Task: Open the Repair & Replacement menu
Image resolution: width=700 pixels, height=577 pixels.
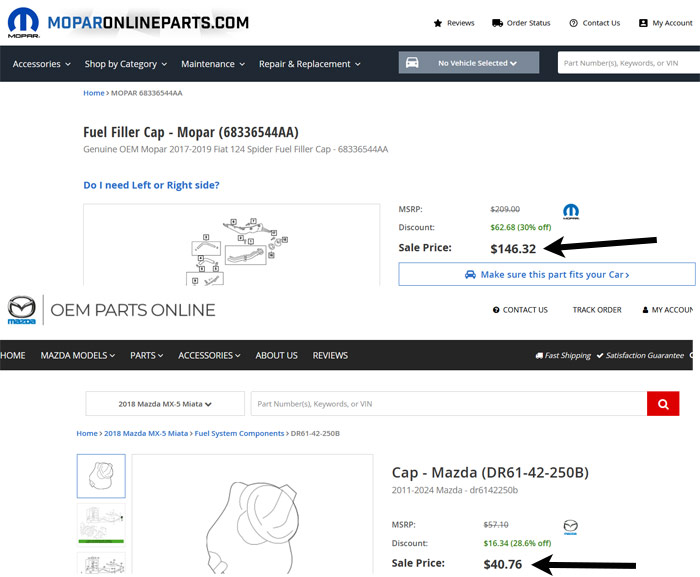Action: tap(310, 64)
